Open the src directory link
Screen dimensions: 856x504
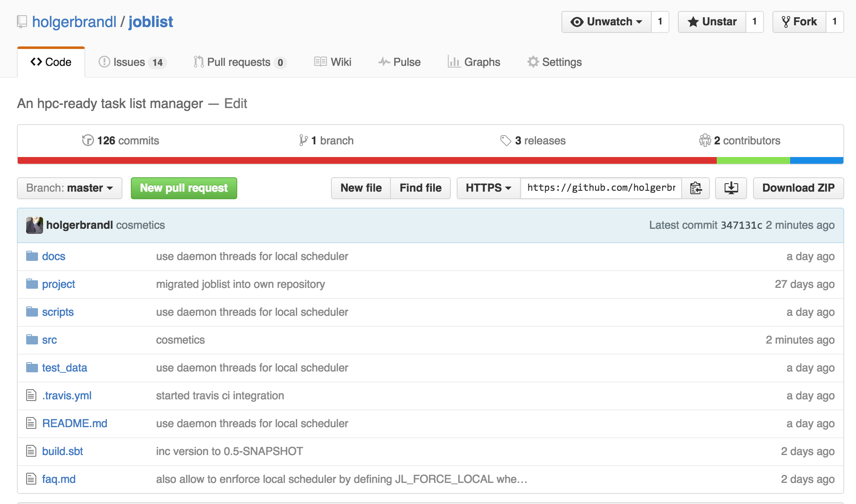pyautogui.click(x=49, y=340)
